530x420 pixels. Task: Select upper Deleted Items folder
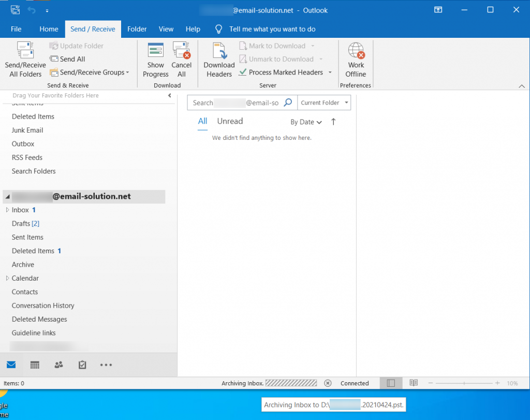click(x=33, y=117)
